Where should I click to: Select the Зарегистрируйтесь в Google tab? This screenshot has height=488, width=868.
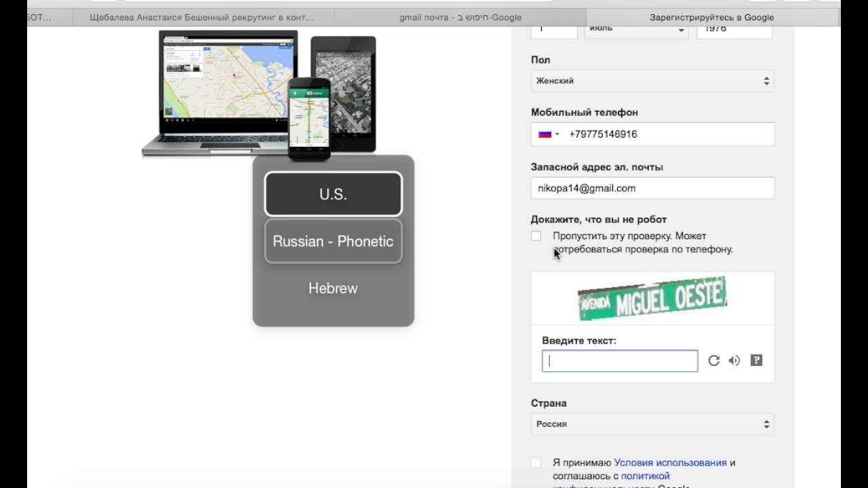point(711,18)
